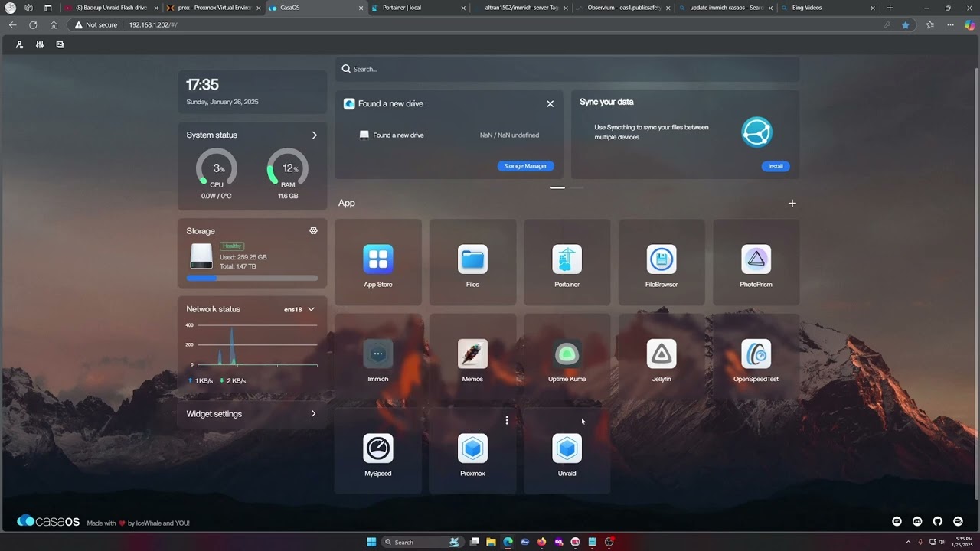Click the 17:35 clock widget
Image resolution: width=980 pixels, height=551 pixels.
(252, 92)
